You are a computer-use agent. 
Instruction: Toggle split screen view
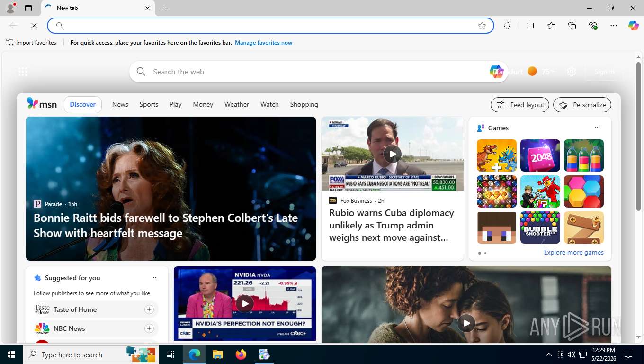(530, 26)
